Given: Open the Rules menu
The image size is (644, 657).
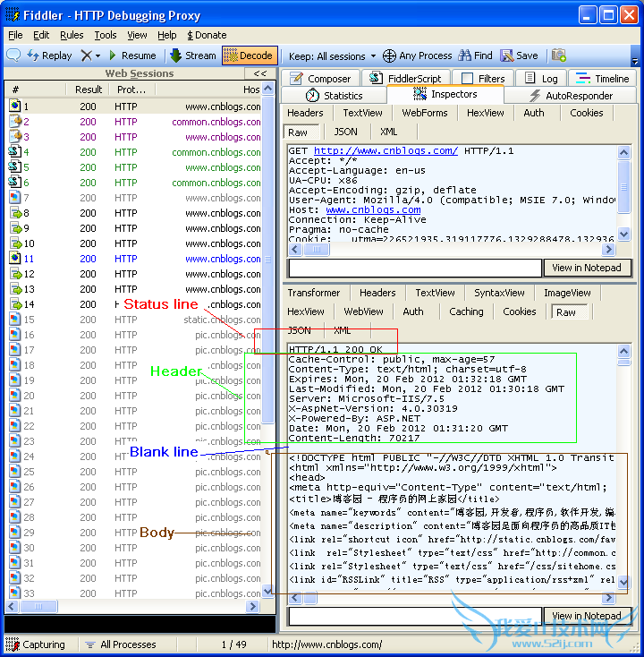Looking at the screenshot, I should (72, 35).
